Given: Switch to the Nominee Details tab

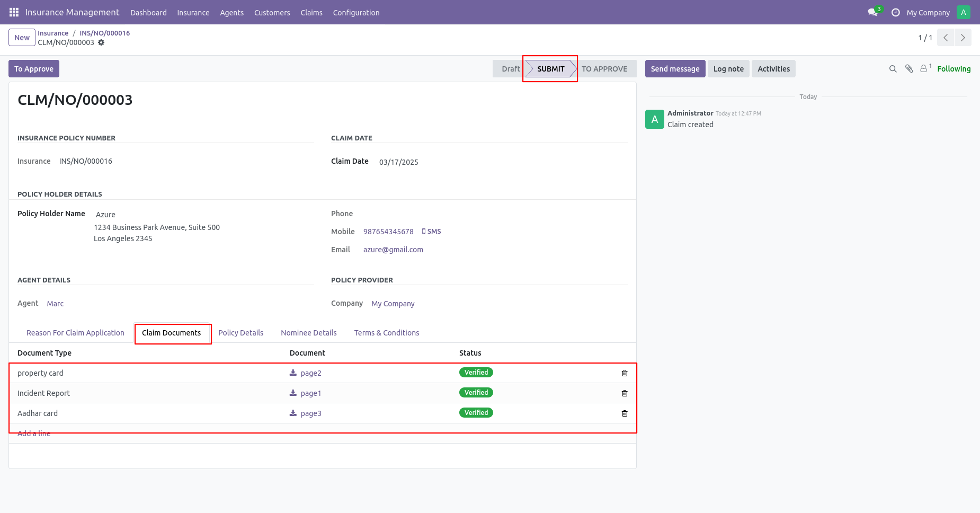Looking at the screenshot, I should (x=309, y=333).
